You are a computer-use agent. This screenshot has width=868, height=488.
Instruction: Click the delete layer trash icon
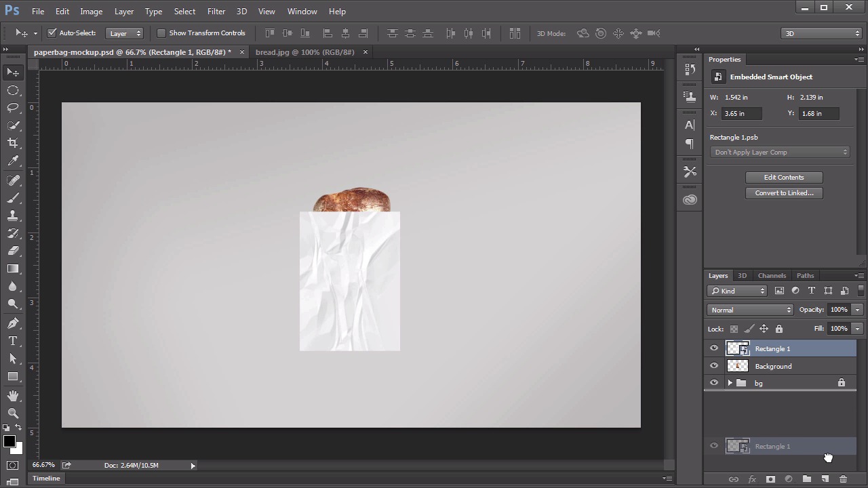pos(843,479)
